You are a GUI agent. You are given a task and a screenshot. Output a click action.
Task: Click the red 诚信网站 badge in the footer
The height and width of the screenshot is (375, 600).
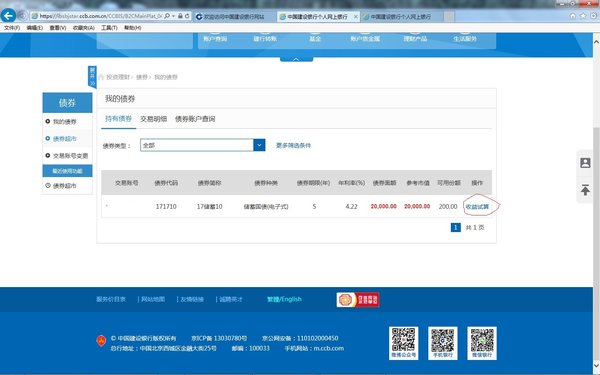tap(358, 300)
